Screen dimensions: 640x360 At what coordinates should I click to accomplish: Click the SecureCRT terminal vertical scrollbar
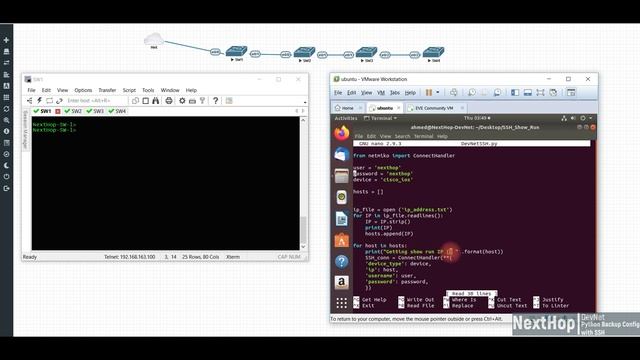click(303, 184)
